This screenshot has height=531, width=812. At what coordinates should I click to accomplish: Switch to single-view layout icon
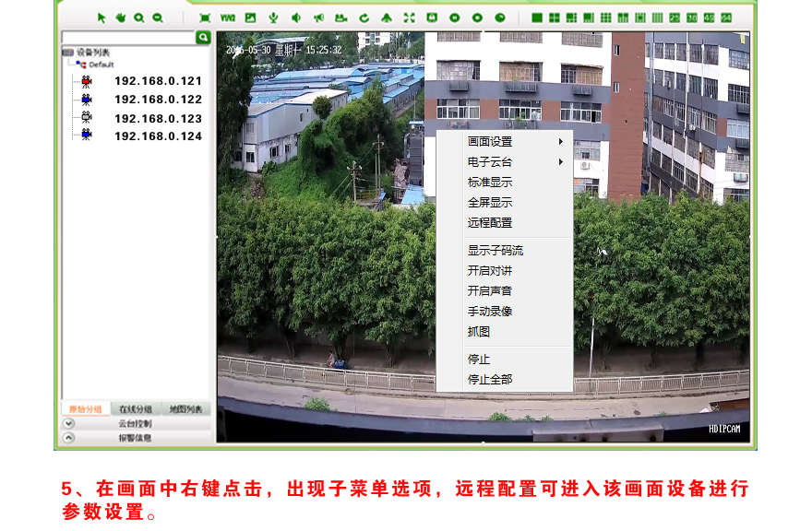pyautogui.click(x=537, y=18)
